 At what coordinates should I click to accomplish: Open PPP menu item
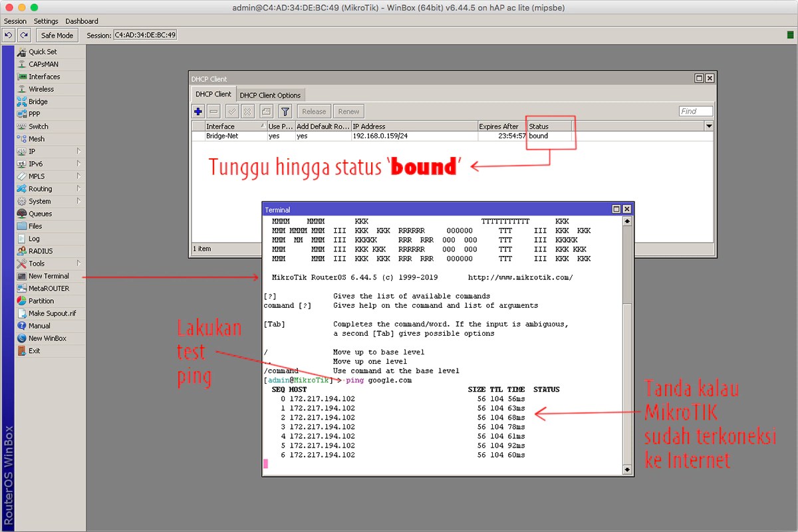click(x=51, y=114)
